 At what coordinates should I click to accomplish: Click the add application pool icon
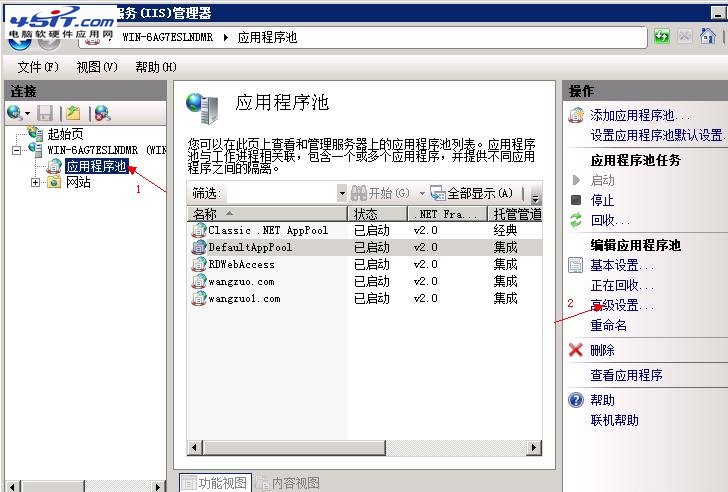tap(576, 115)
